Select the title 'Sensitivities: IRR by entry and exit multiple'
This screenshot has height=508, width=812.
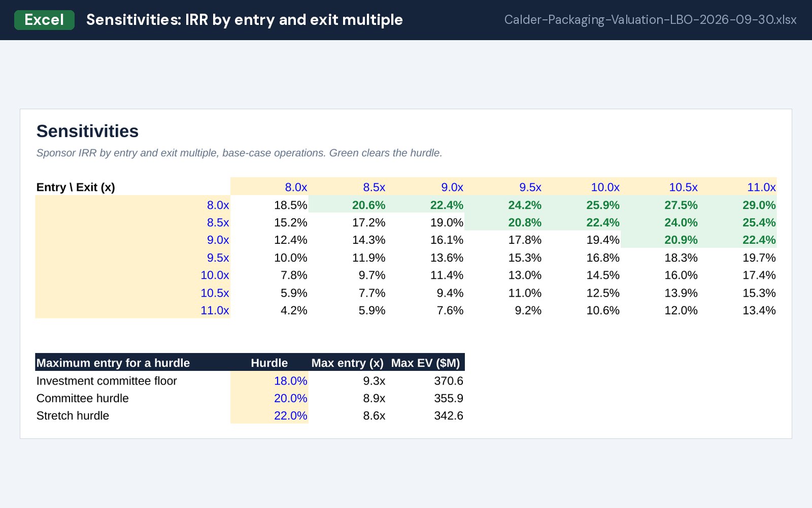(x=244, y=20)
